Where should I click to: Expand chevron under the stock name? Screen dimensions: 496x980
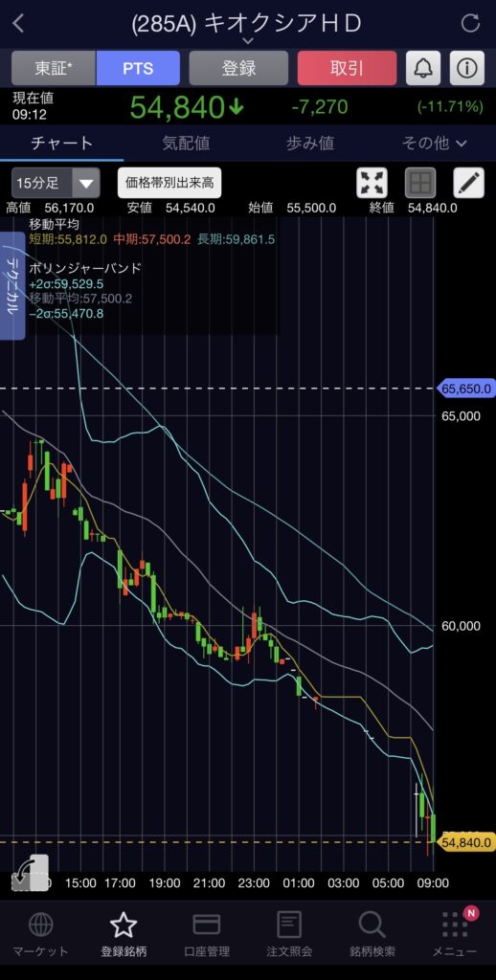click(248, 41)
